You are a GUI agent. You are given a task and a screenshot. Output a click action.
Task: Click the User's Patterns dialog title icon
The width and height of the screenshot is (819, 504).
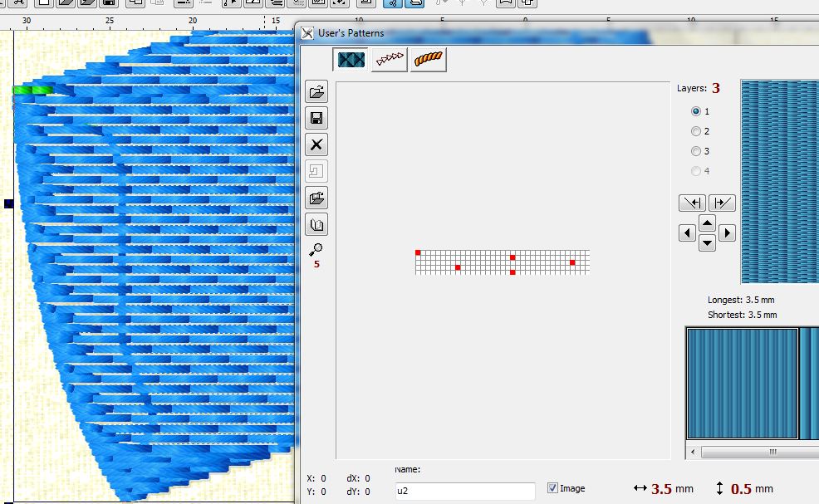coord(307,33)
